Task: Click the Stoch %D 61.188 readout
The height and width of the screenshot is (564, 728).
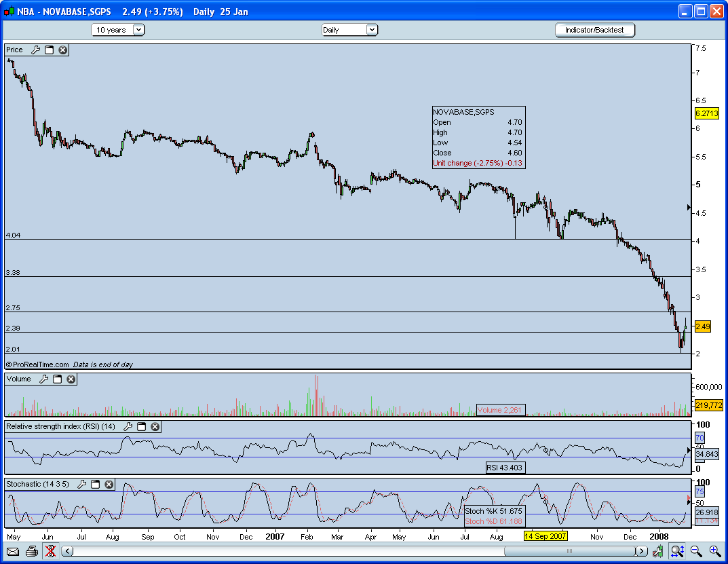Action: pos(493,521)
